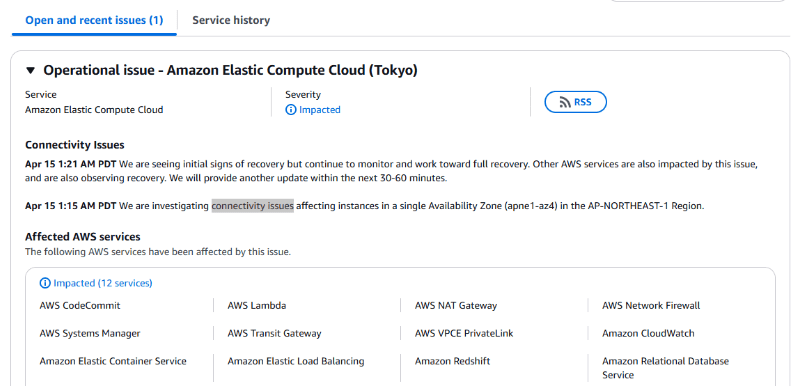
Task: Open the RSS feed button
Action: [x=575, y=102]
